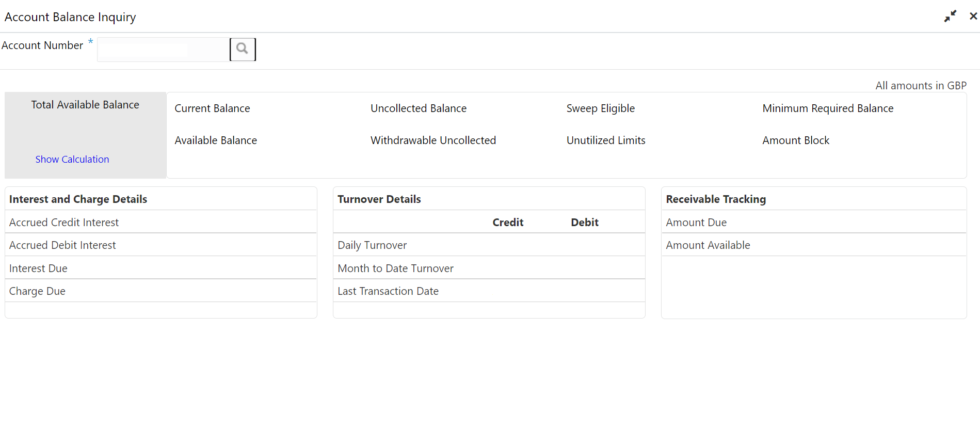Click the Uncollected Balance label
Screen dimensions: 980x427
pyautogui.click(x=419, y=108)
